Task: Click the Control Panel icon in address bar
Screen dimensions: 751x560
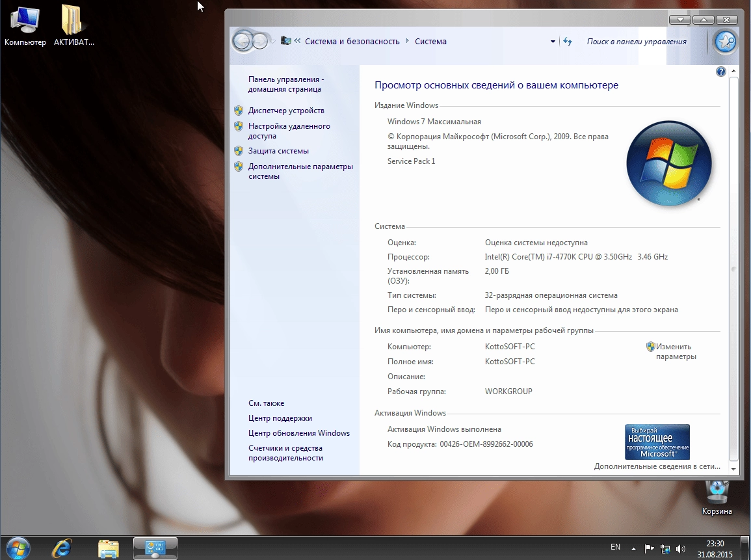Action: coord(286,41)
